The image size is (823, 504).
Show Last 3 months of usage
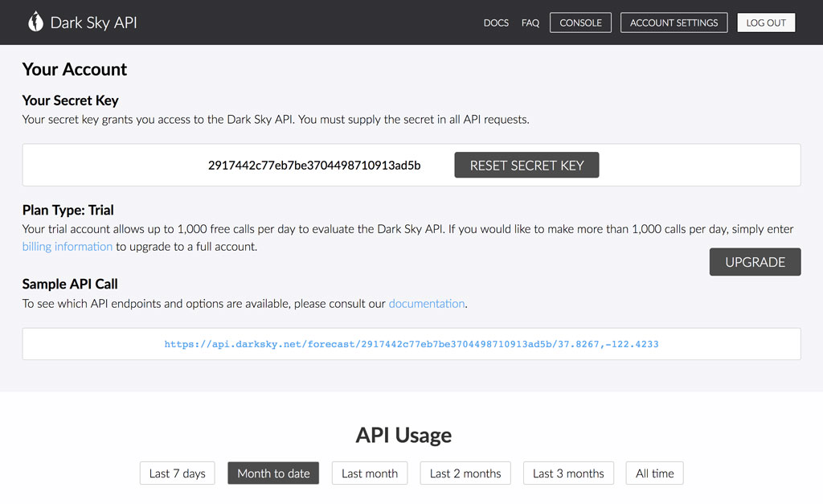click(x=568, y=473)
